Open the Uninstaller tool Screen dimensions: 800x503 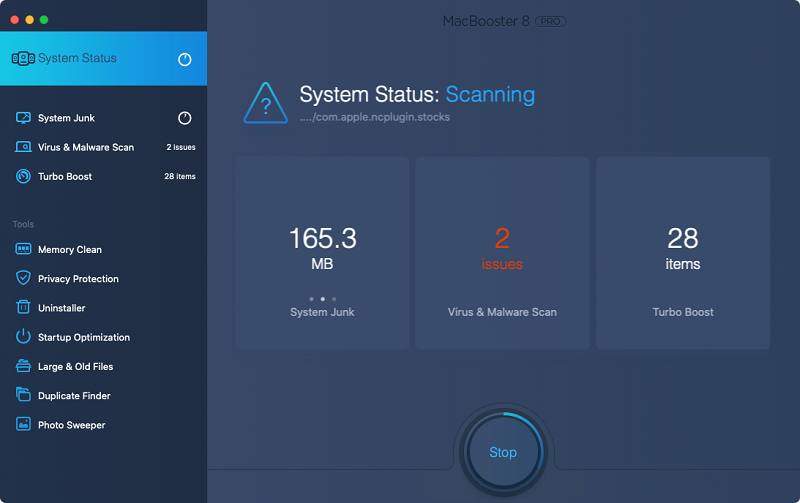click(104, 308)
